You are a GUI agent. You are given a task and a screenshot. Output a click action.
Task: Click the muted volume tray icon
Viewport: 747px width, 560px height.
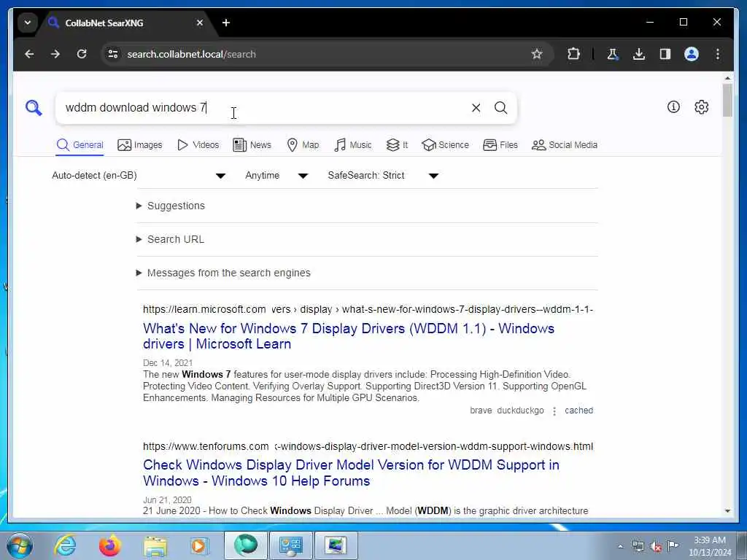coord(656,547)
